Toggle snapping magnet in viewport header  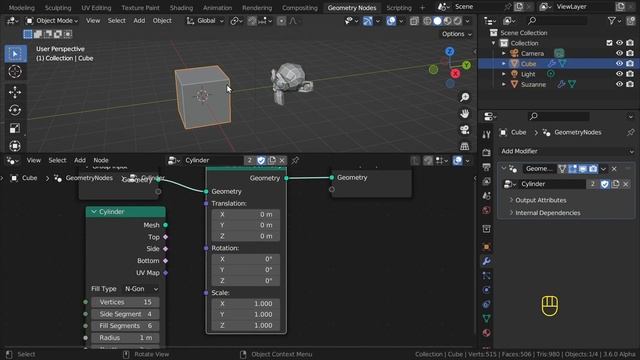(252, 21)
